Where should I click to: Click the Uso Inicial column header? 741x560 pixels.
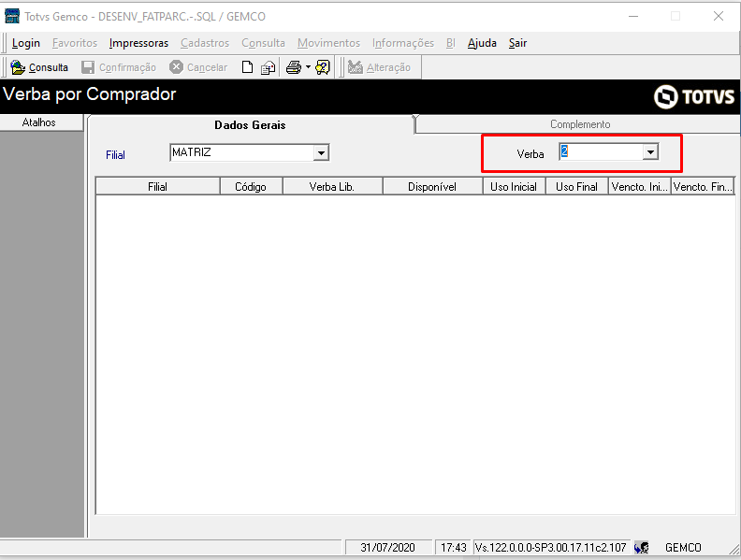[x=514, y=186]
